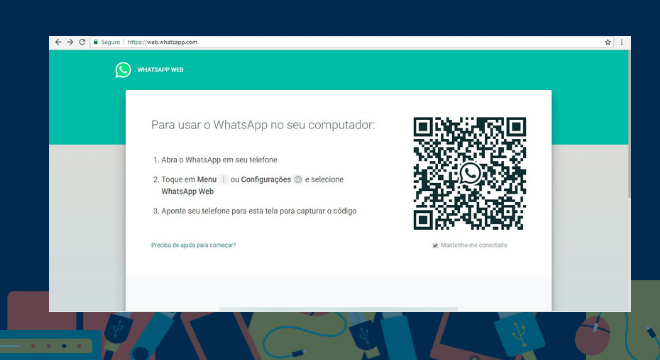Toggle the Mantenha-me conectado checkbox
Image resolution: width=660 pixels, height=360 pixels.
point(435,245)
